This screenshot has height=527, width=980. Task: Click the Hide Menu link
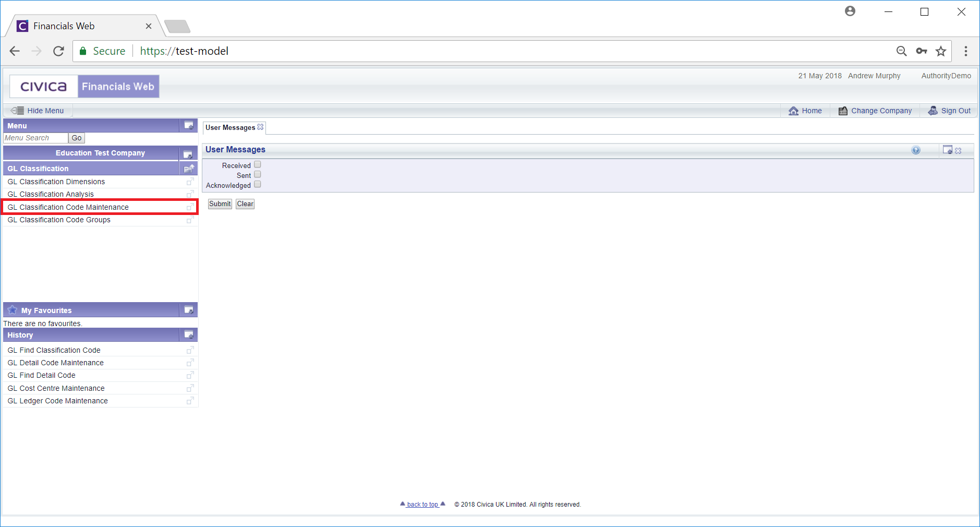pos(45,111)
